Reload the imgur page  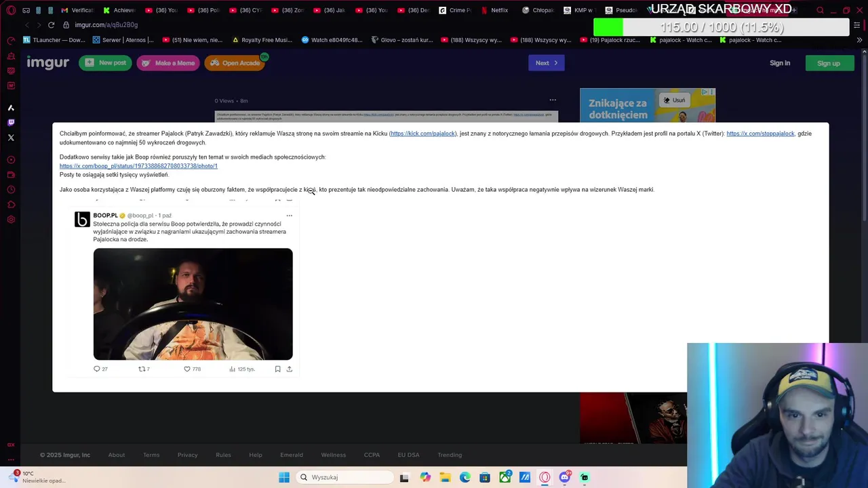(x=51, y=25)
